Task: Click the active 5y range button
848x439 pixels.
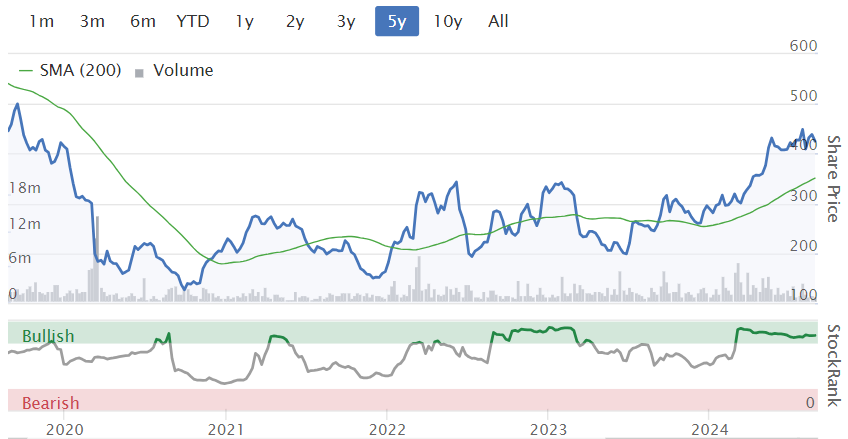Action: click(397, 22)
